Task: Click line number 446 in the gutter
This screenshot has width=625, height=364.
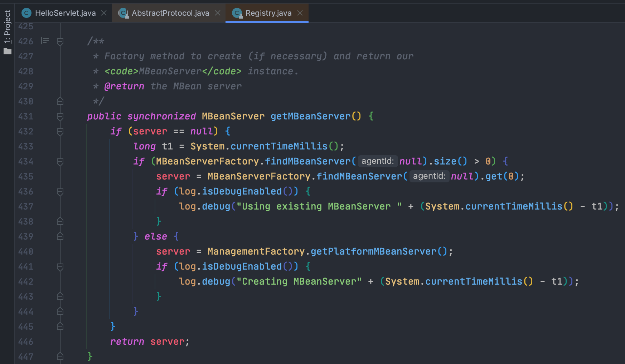Action: pos(26,342)
